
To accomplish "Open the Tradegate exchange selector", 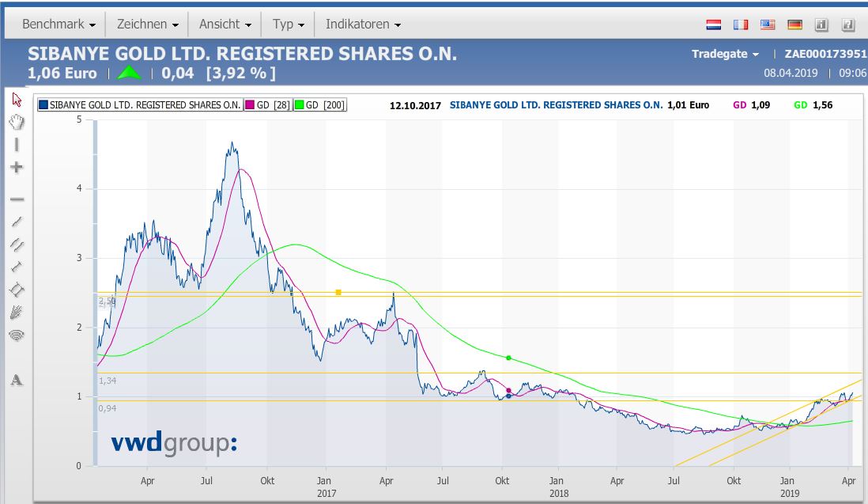I will coord(725,54).
